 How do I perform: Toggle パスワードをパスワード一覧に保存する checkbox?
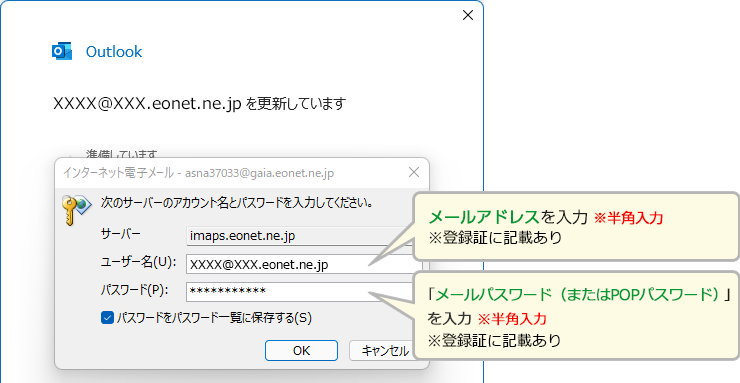(x=107, y=318)
